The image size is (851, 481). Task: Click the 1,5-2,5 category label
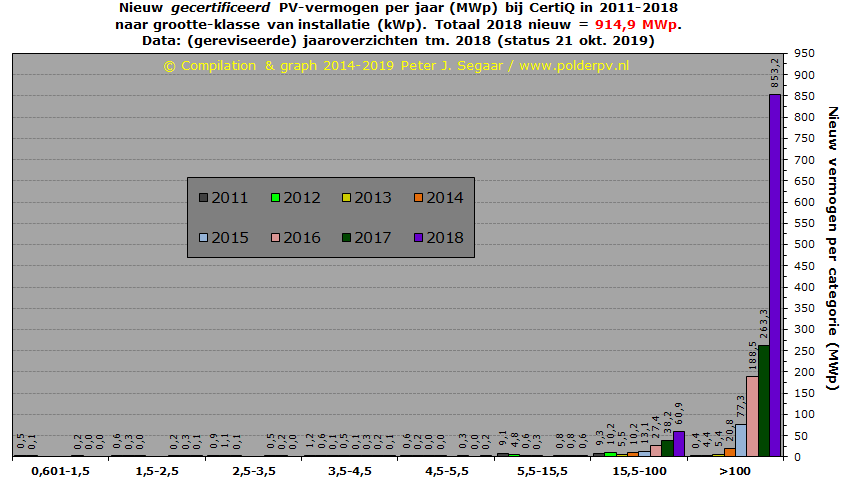(157, 471)
